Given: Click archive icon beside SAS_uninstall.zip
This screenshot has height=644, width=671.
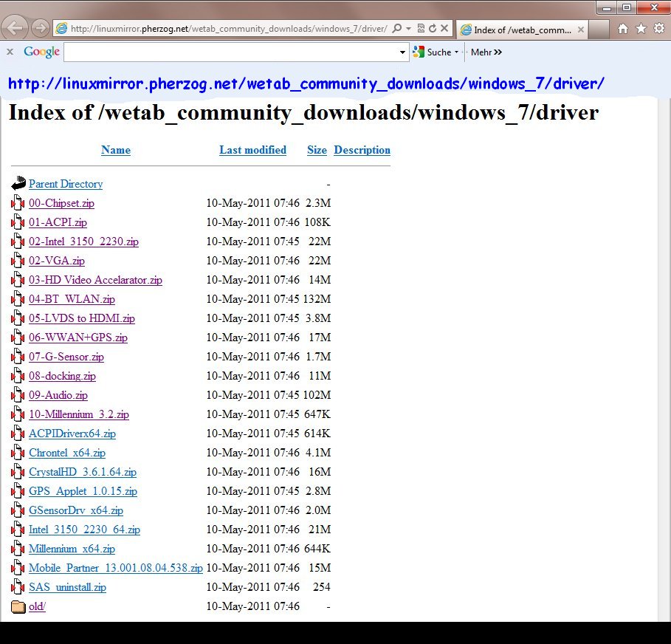Looking at the screenshot, I should 18,587.
